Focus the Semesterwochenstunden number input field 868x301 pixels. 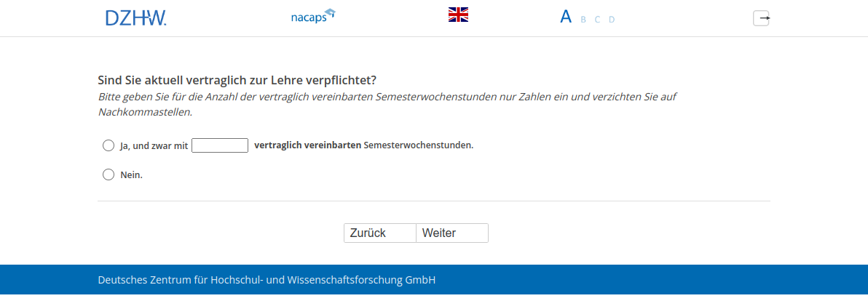[220, 145]
